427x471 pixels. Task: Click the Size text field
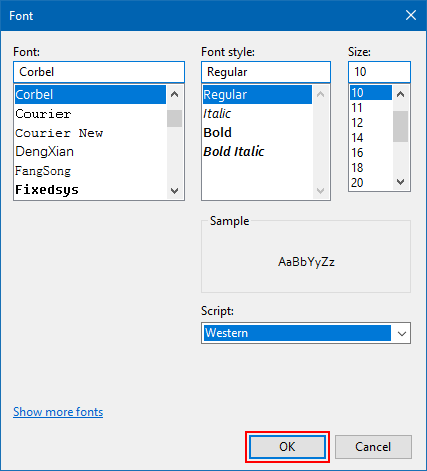379,72
